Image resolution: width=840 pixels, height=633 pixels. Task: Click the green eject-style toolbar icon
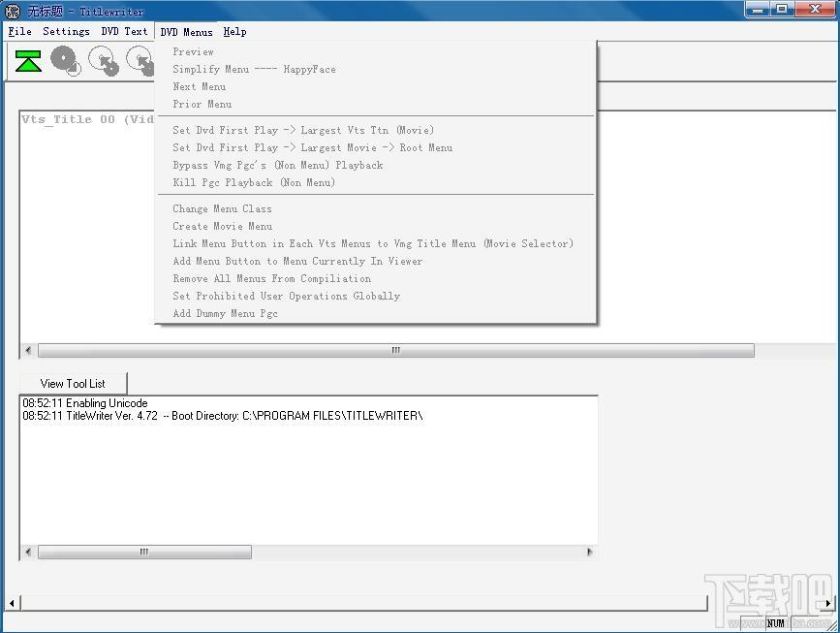point(28,61)
